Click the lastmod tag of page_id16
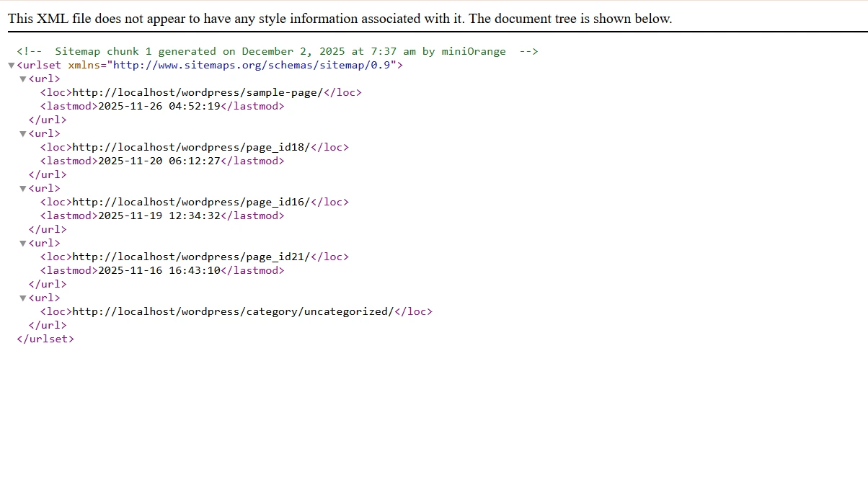This screenshot has width=868, height=498. (67, 215)
